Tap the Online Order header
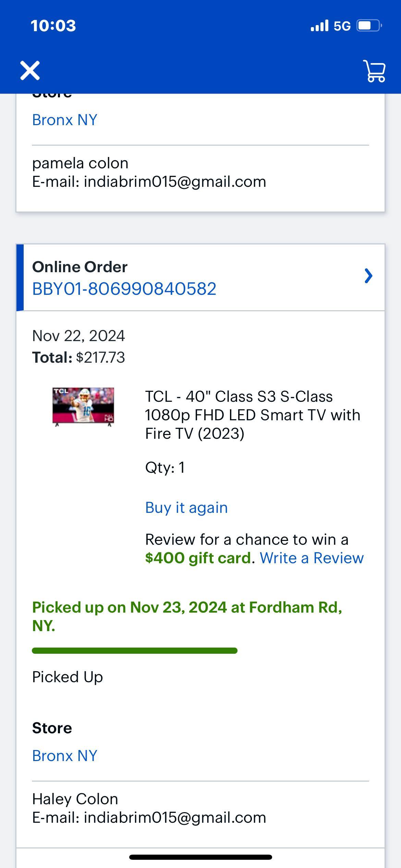 (x=80, y=267)
